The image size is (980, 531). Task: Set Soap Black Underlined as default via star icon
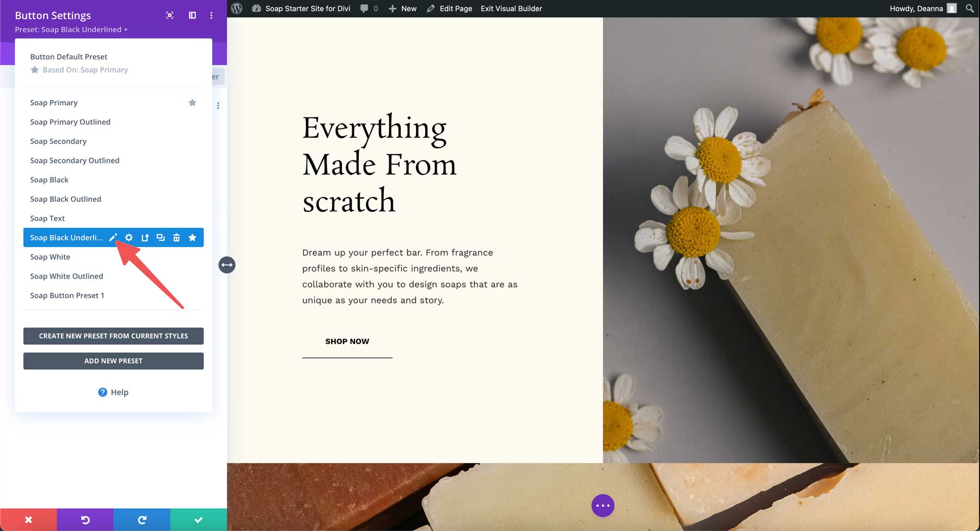coord(192,238)
